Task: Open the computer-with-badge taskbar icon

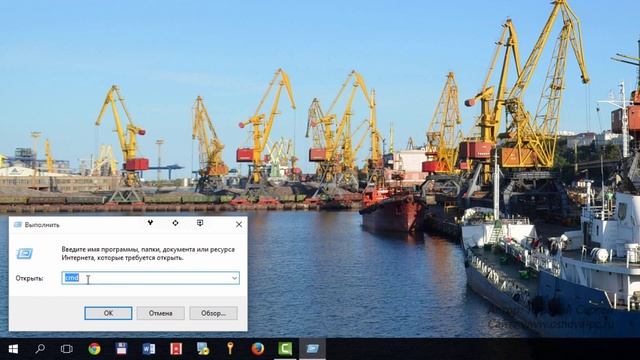Action: click(203, 349)
